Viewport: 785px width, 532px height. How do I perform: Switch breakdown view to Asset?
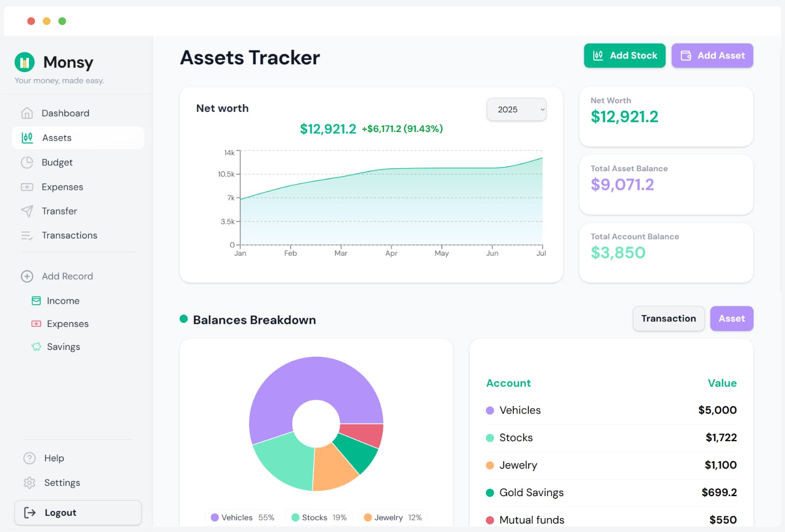[x=732, y=319]
